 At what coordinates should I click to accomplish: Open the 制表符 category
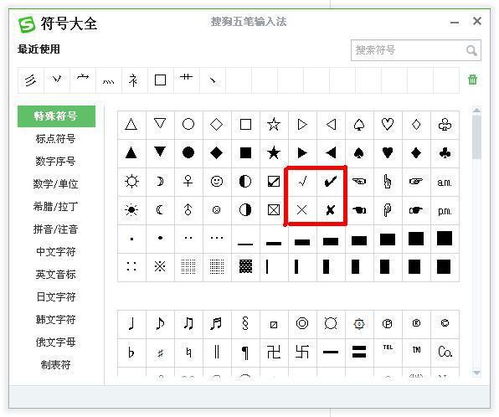[56, 365]
